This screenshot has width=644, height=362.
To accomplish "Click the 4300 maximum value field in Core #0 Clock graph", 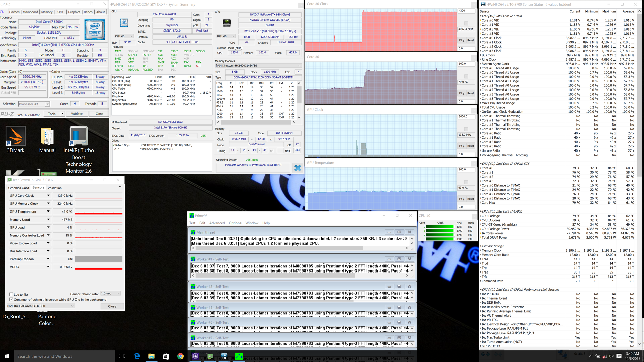I will [x=466, y=11].
